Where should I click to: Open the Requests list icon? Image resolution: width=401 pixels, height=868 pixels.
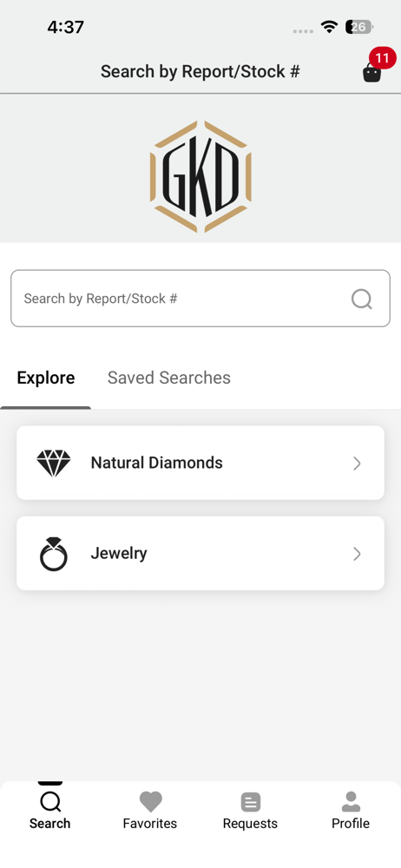coord(250,802)
